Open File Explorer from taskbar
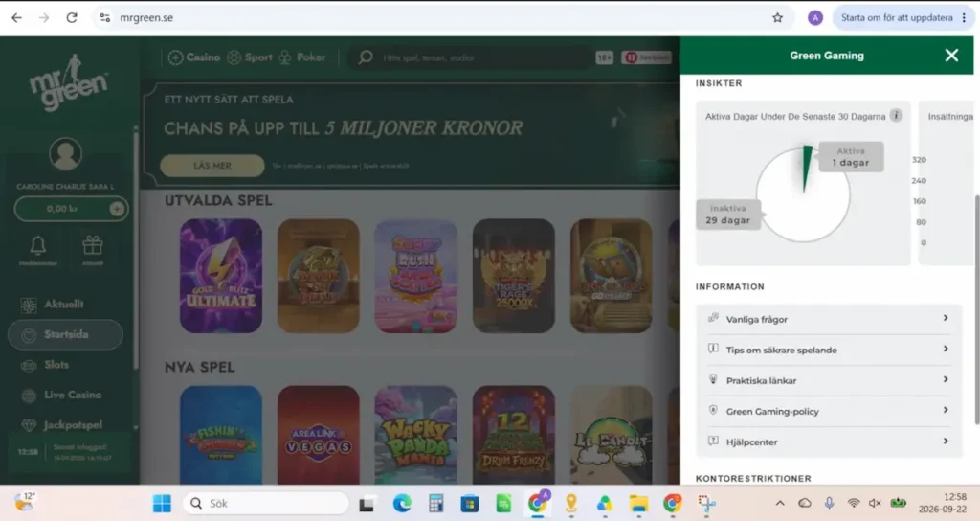The height and width of the screenshot is (521, 980). click(x=638, y=504)
